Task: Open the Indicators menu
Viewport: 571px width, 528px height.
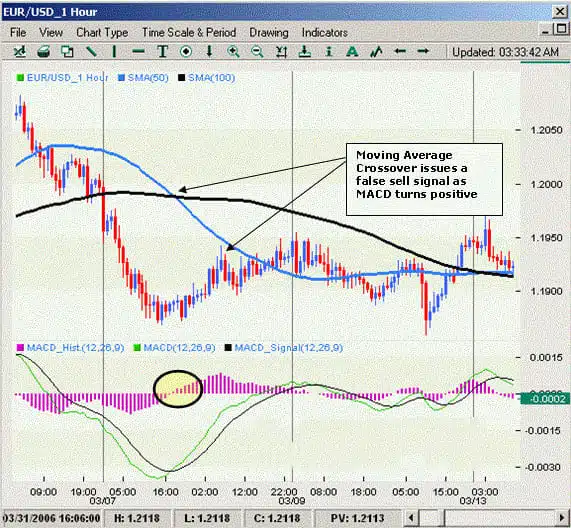Action: (324, 32)
